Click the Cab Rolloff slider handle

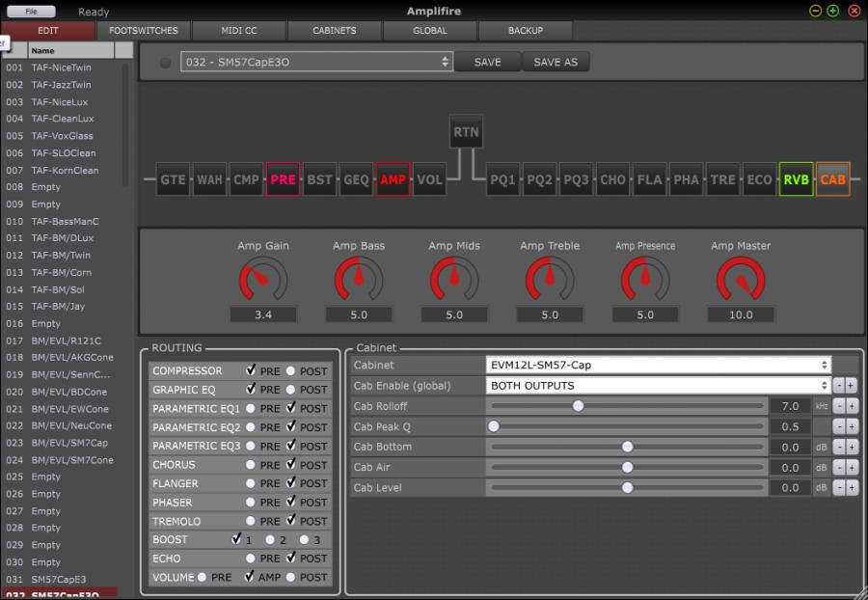(578, 406)
